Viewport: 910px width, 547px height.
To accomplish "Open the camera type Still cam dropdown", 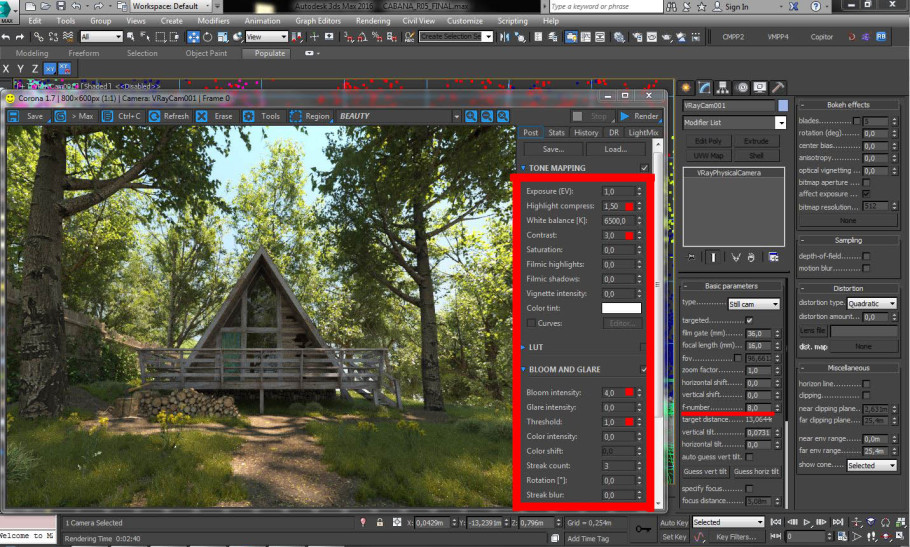I will [754, 304].
